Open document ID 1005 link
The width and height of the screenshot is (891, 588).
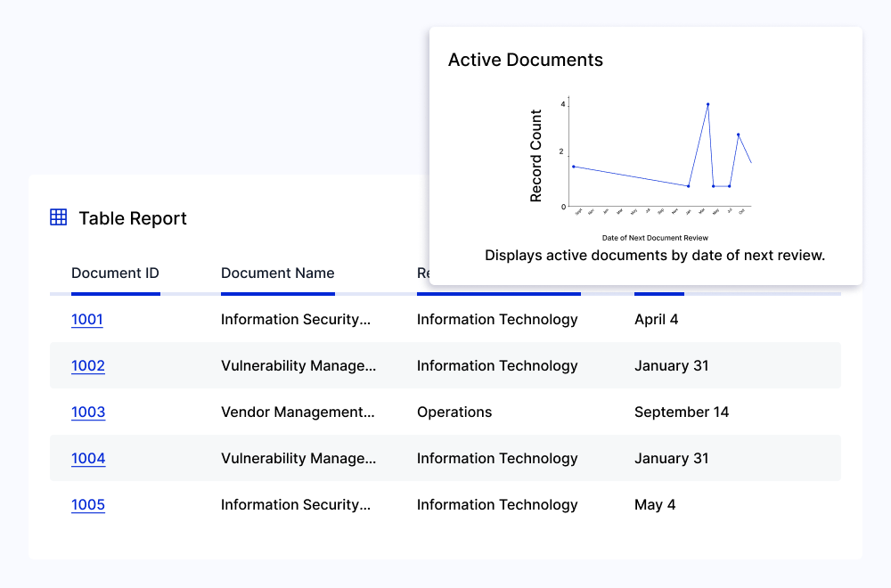(x=88, y=505)
